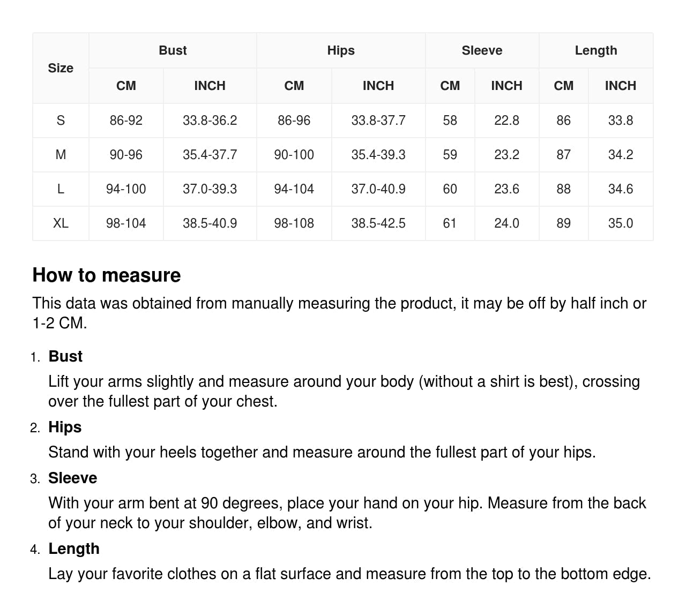The height and width of the screenshot is (616, 686).
Task: Select the Sleeve column header
Action: click(482, 50)
